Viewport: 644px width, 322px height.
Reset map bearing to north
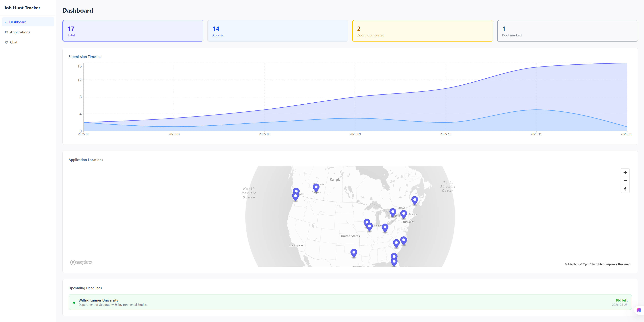tap(625, 189)
